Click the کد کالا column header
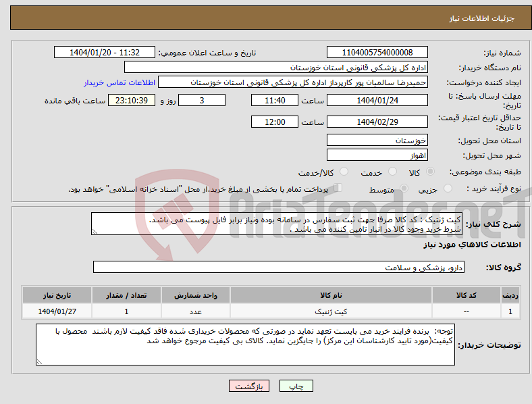 point(467,295)
